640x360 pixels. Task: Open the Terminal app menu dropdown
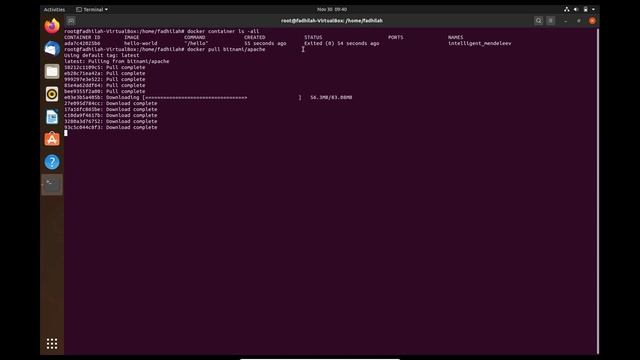click(92, 9)
